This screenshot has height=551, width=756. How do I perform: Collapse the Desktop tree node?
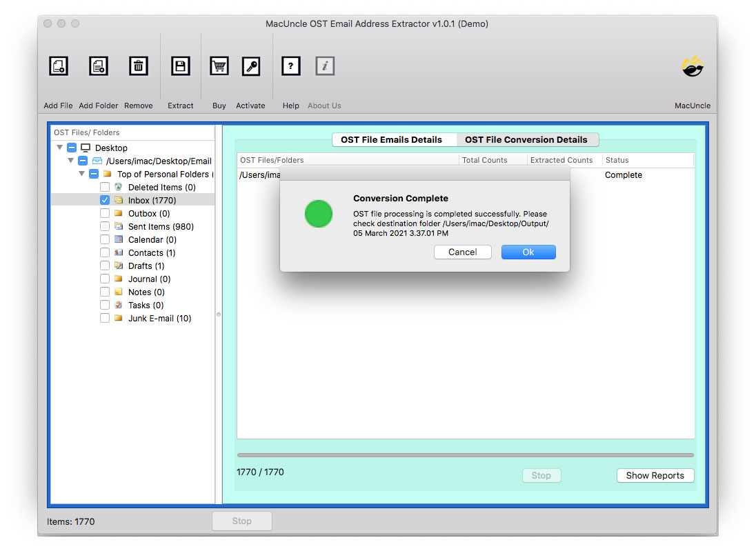tap(60, 148)
